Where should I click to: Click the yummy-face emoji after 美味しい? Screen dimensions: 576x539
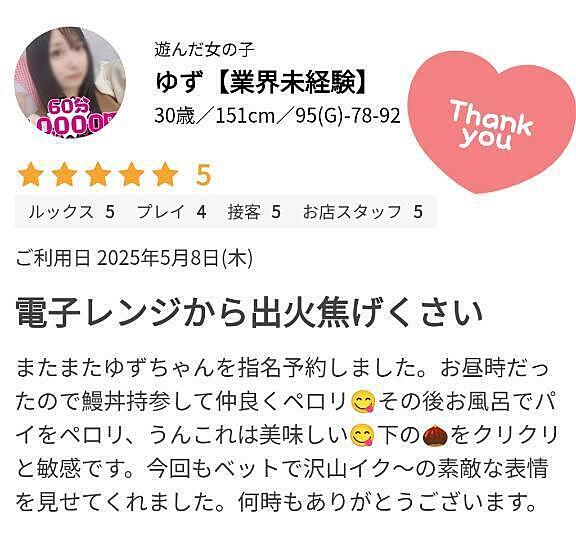point(363,436)
